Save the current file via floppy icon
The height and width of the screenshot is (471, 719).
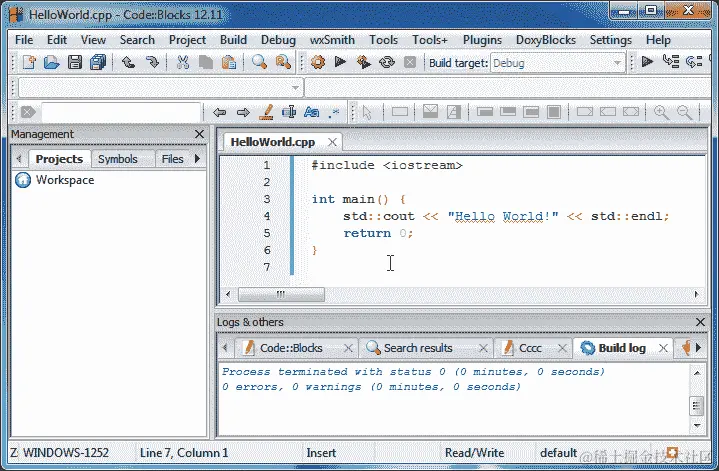[x=75, y=62]
